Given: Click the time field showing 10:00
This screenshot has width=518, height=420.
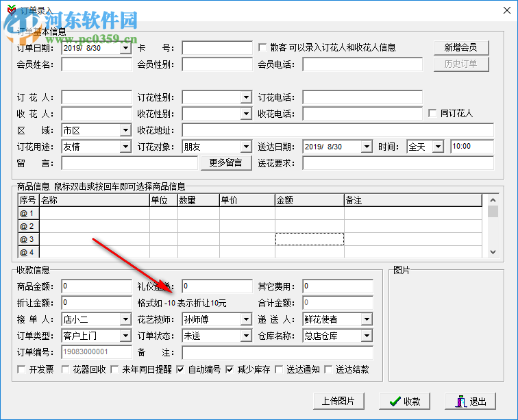Looking at the screenshot, I should point(472,147).
